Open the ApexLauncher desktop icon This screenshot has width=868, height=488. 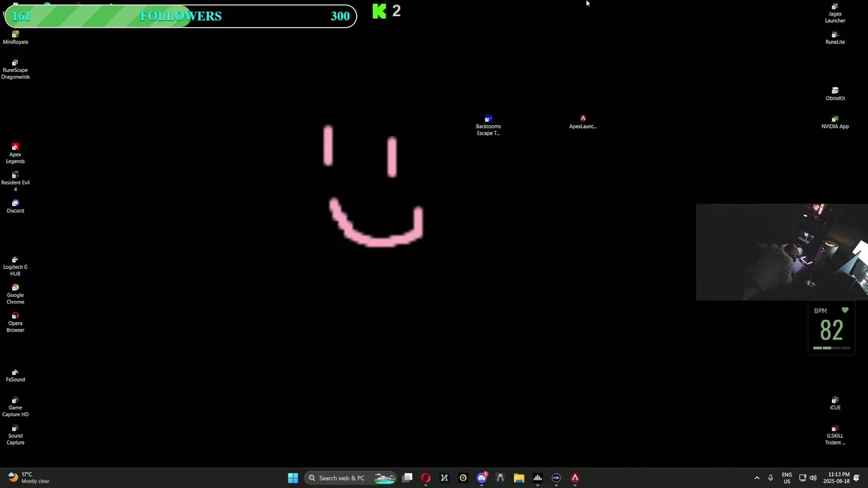click(583, 122)
